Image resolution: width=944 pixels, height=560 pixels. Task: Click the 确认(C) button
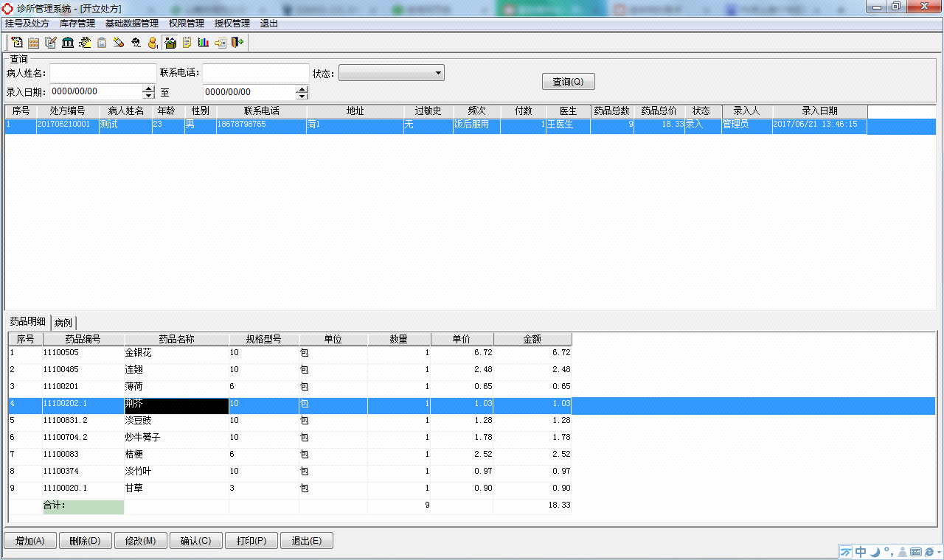pyautogui.click(x=196, y=541)
